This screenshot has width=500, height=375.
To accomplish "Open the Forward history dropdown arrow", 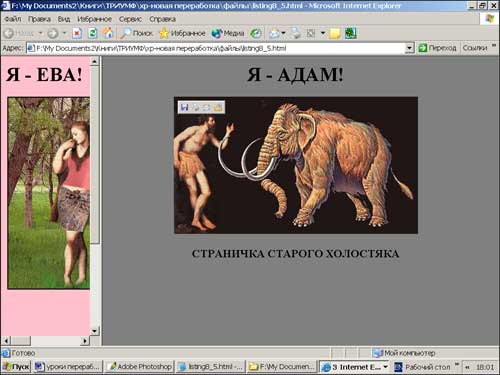I will pyautogui.click(x=64, y=33).
